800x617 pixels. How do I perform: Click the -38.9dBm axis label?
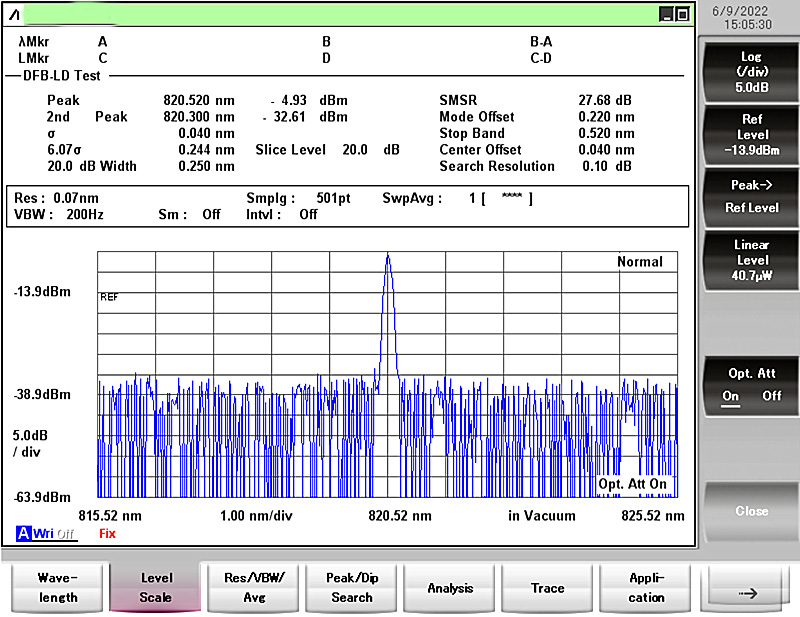42,394
